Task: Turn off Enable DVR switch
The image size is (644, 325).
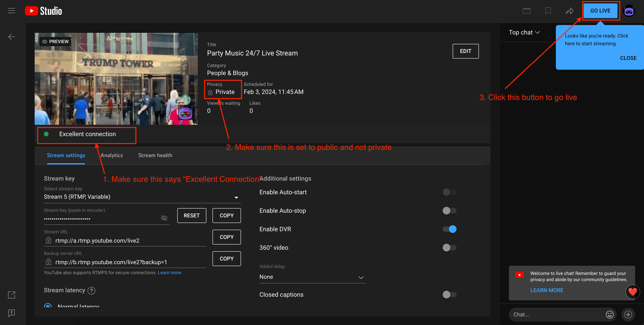Action: 449,229
